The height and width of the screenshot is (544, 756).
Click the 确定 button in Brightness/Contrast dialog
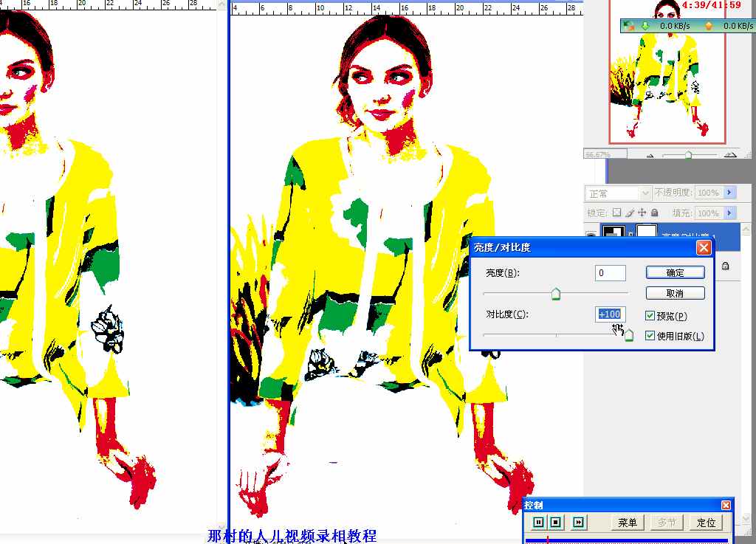[675, 272]
